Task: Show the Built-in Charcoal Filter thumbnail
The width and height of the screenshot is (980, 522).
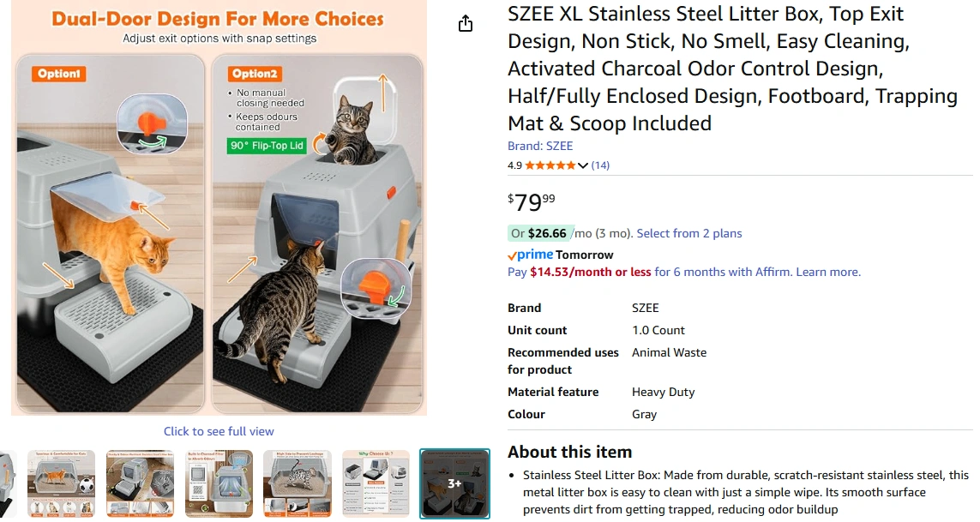Action: tap(219, 484)
